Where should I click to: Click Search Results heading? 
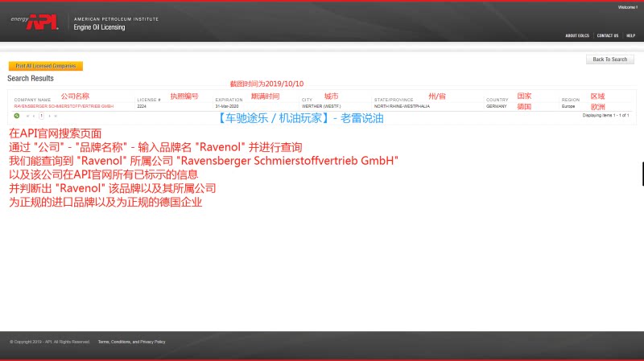(x=31, y=78)
